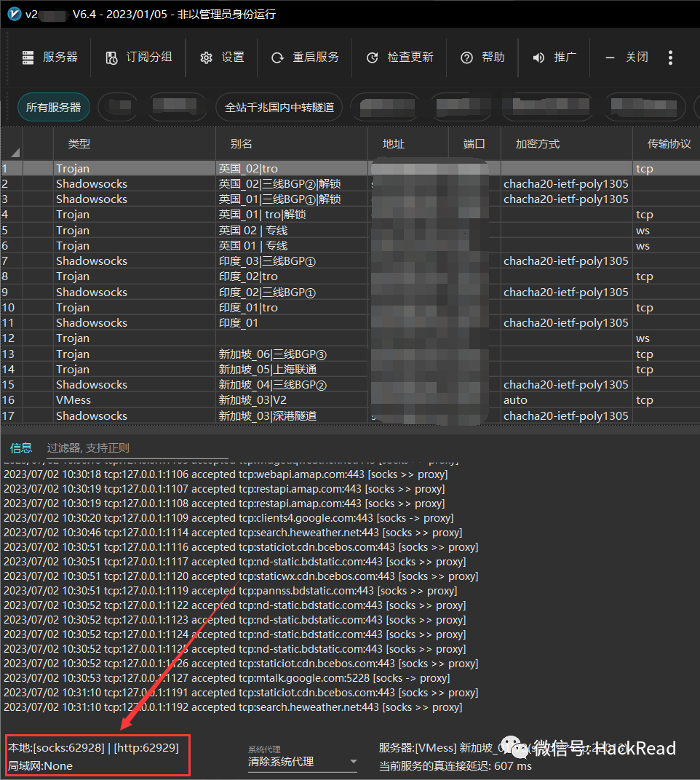Click the 清除系统代理 combo box text
Image resolution: width=700 pixels, height=780 pixels.
point(281,762)
